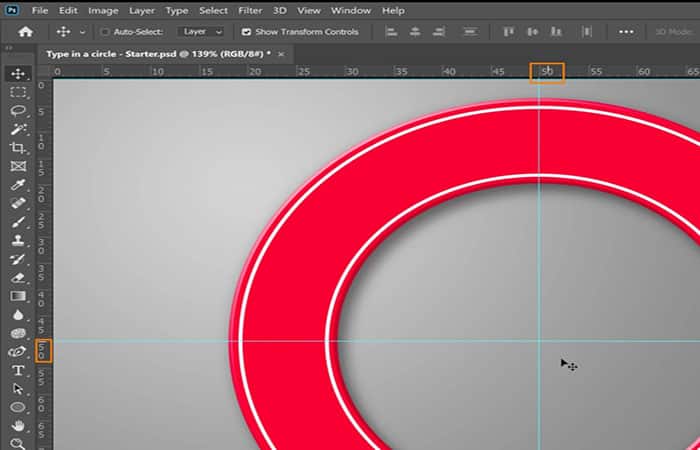Image resolution: width=700 pixels, height=450 pixels.
Task: Align vertical centers of layers
Action: [533, 32]
